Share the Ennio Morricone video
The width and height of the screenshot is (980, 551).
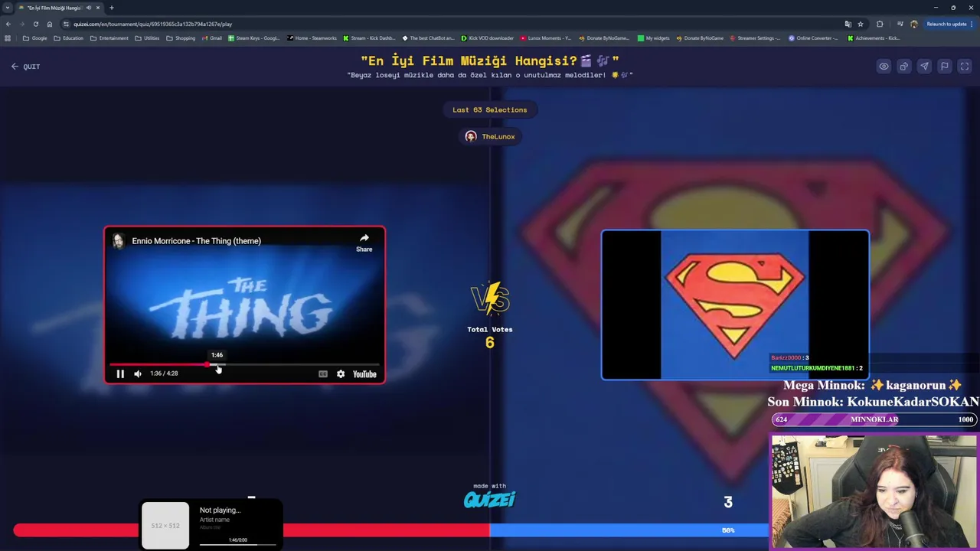364,242
